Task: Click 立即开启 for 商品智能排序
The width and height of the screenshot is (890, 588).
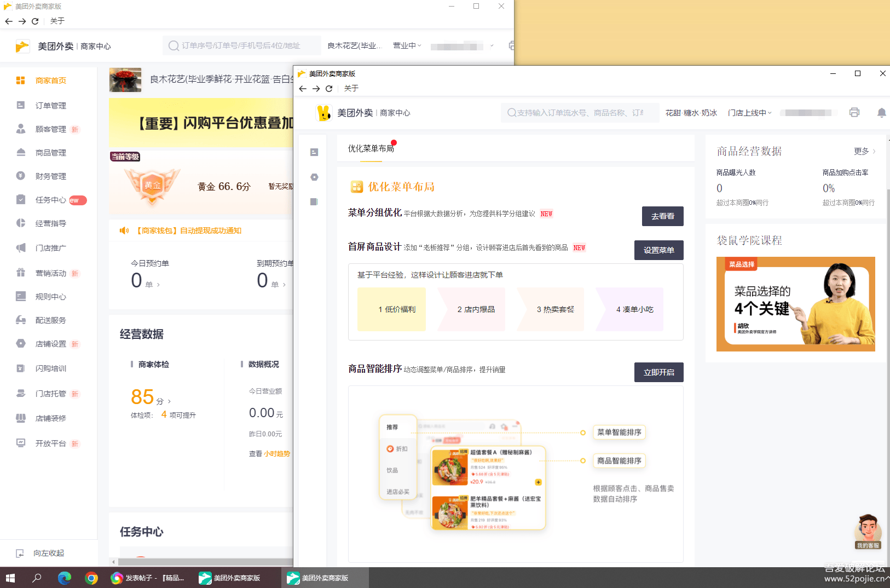Action: coord(659,372)
